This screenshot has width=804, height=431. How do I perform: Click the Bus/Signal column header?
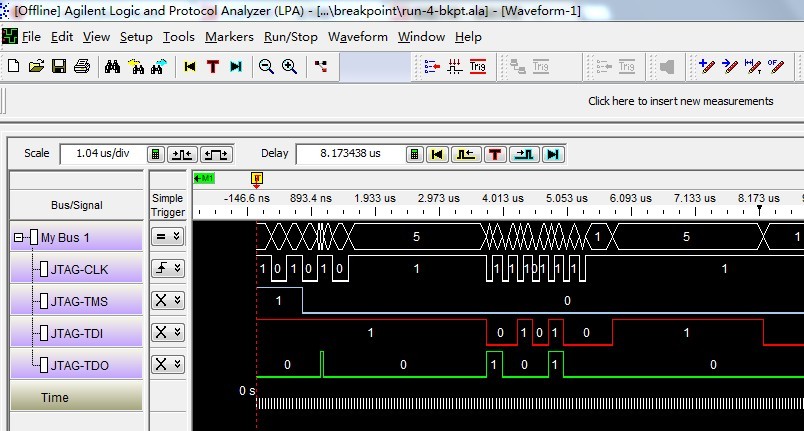(x=76, y=205)
